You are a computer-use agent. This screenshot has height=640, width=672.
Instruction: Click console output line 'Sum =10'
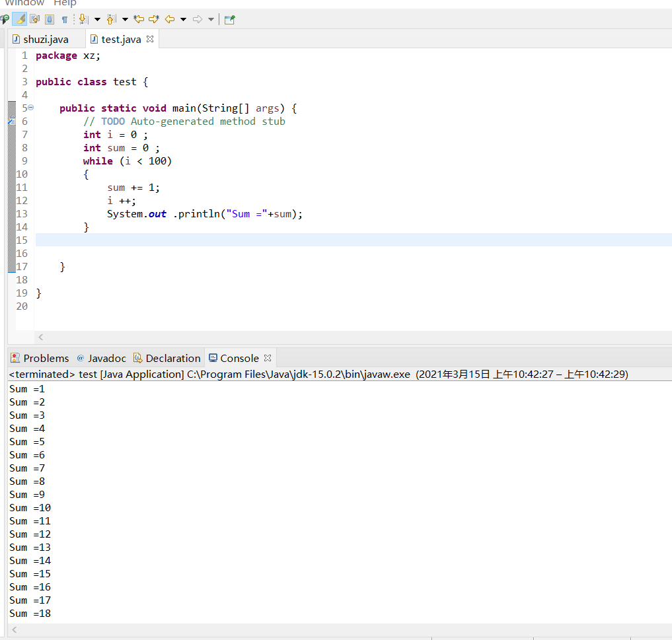[30, 508]
